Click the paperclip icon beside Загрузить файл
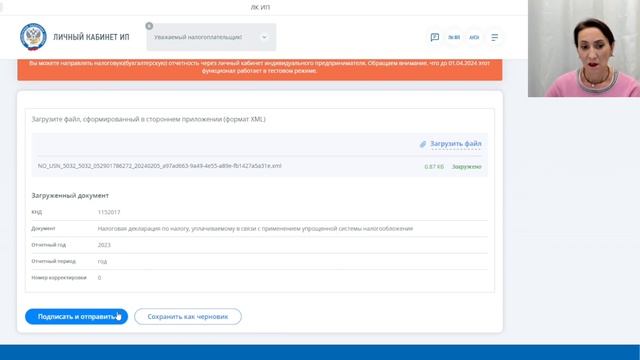 423,144
